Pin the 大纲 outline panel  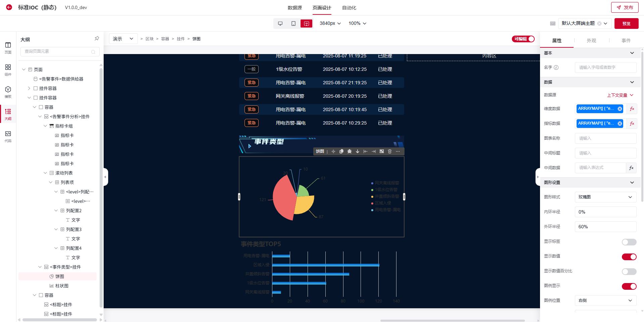click(x=97, y=39)
